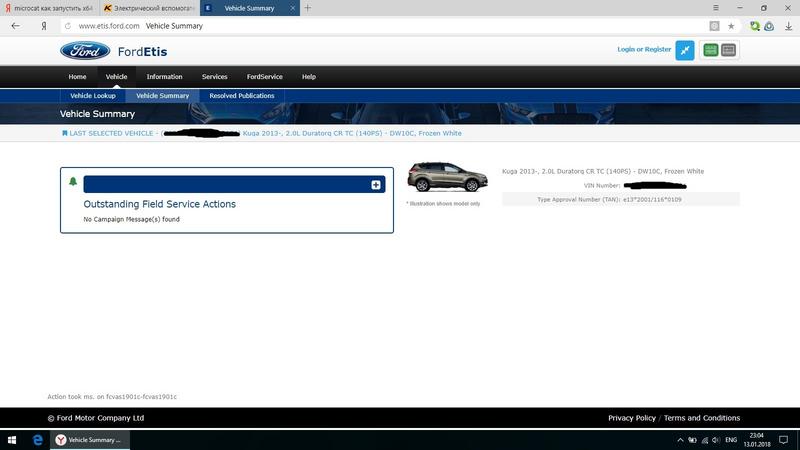Open the FordService menu item
Screen dimensions: 800x450
(x=264, y=77)
